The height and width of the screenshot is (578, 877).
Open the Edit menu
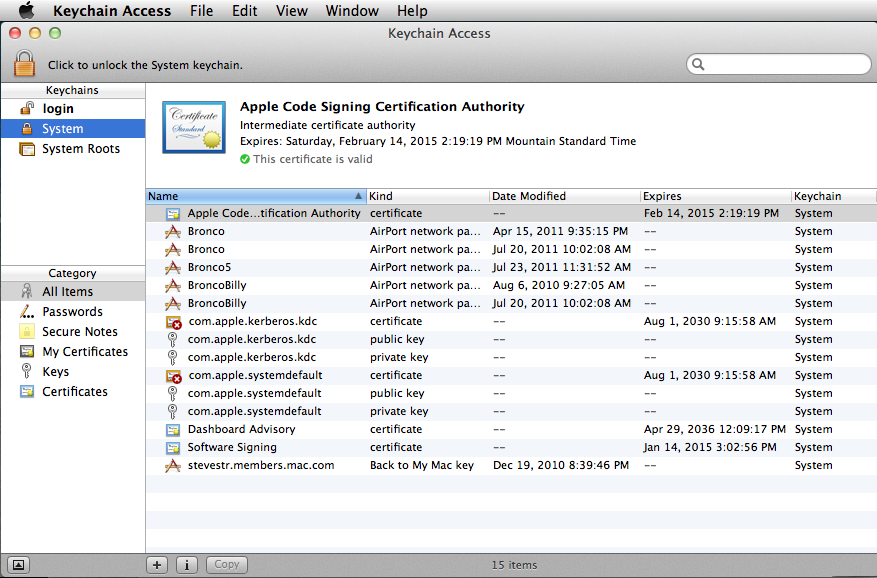tap(244, 11)
